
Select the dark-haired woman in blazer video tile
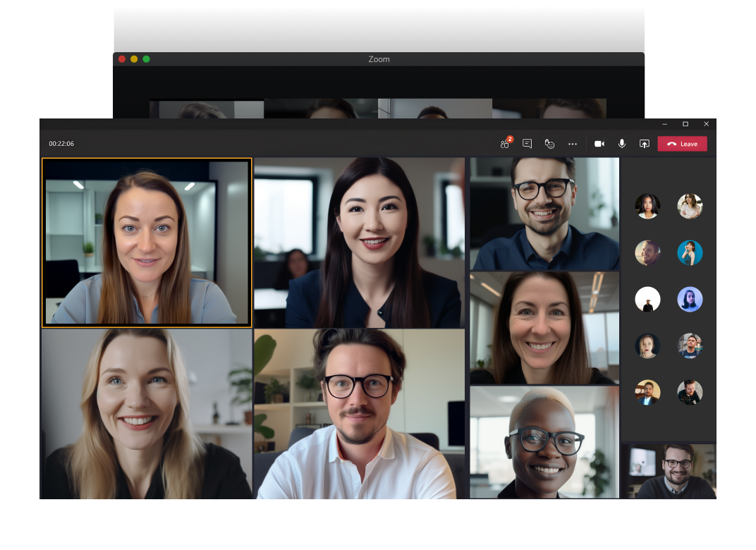click(x=359, y=243)
